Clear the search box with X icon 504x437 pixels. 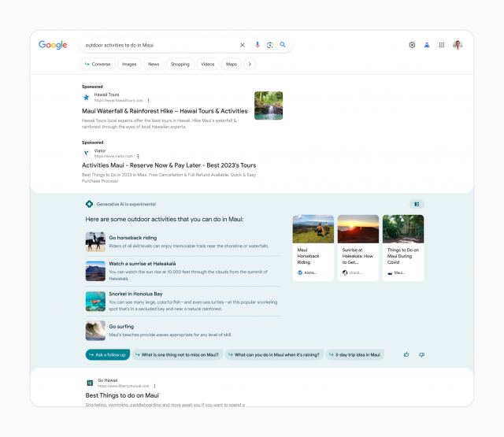[243, 45]
